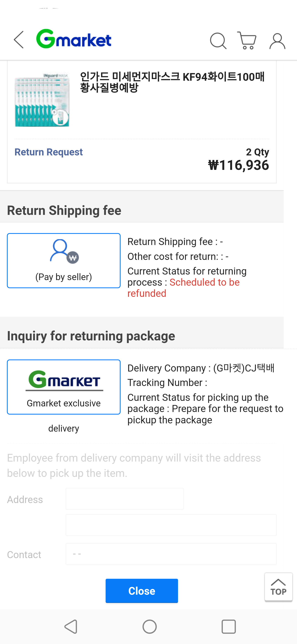Screen dimensions: 297x644
Task: Open the KF94 mask product title
Action: 172,82
